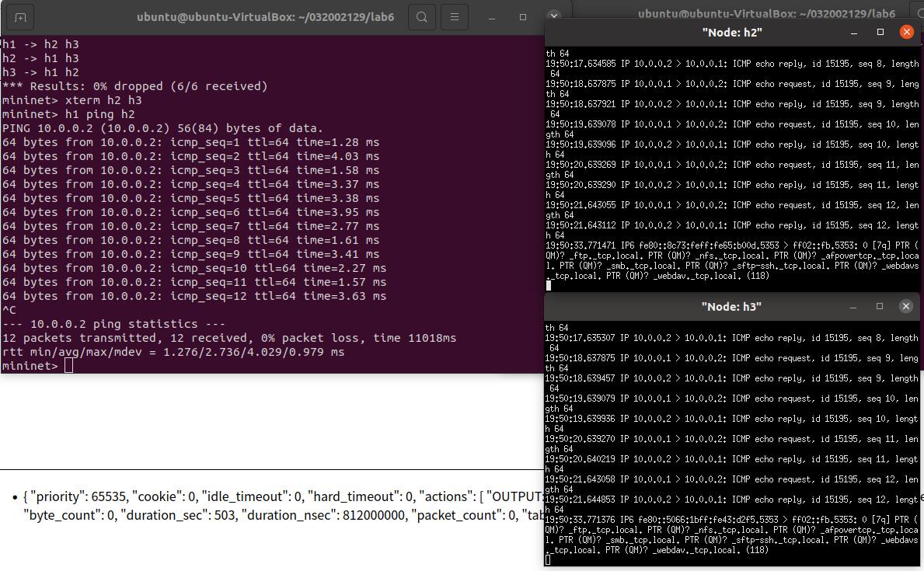Click the "Results: 0% dropped" line
This screenshot has width=924, height=571.
[135, 86]
